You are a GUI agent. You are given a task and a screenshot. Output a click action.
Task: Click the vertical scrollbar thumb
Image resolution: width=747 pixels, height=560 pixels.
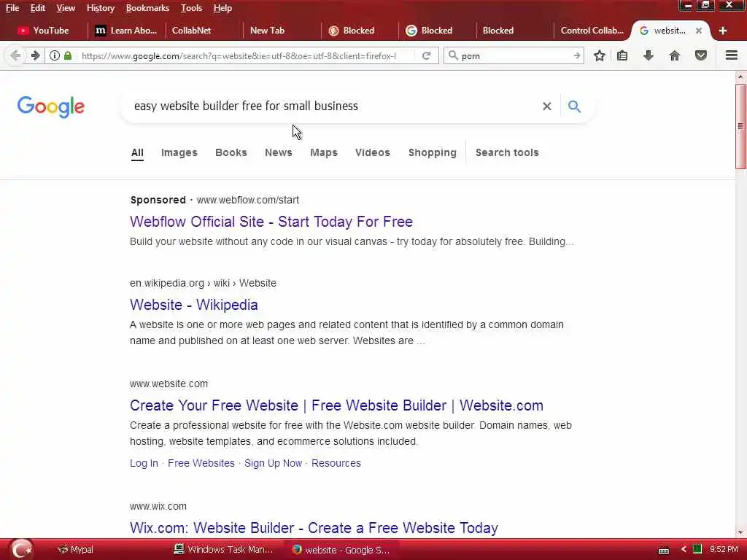pyautogui.click(x=741, y=126)
